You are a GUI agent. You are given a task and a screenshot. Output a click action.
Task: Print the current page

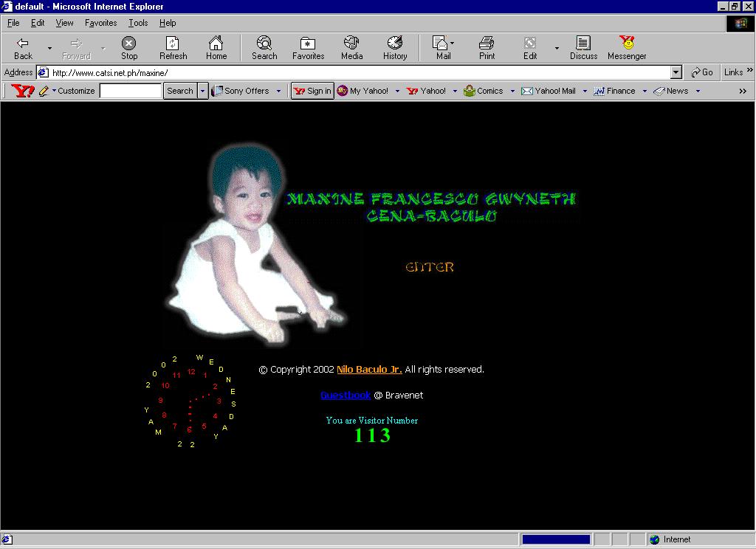point(487,48)
